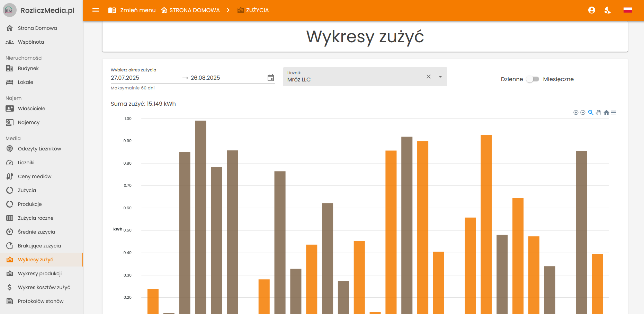Switch to dark mode moon icon
The height and width of the screenshot is (314, 644).
pos(608,10)
